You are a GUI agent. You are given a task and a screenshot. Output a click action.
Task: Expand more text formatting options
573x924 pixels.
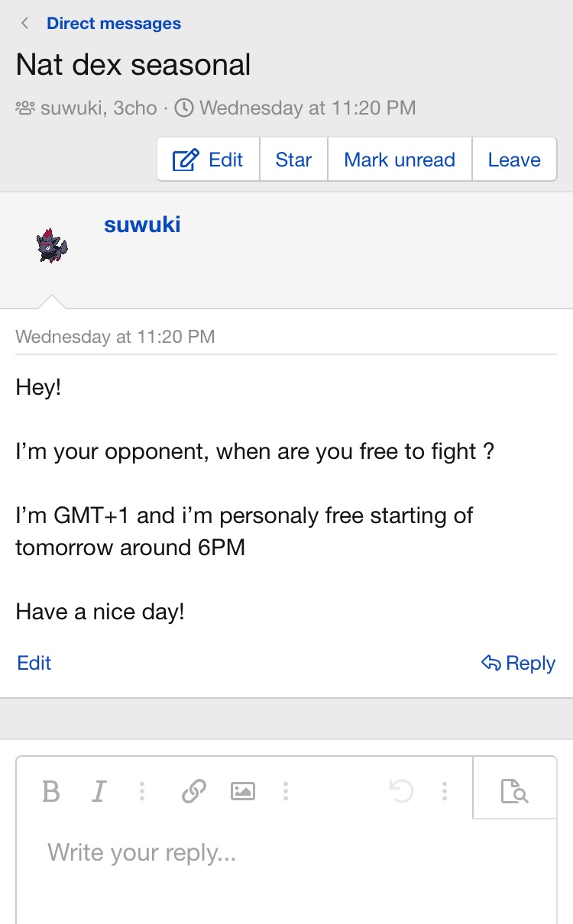coord(142,791)
